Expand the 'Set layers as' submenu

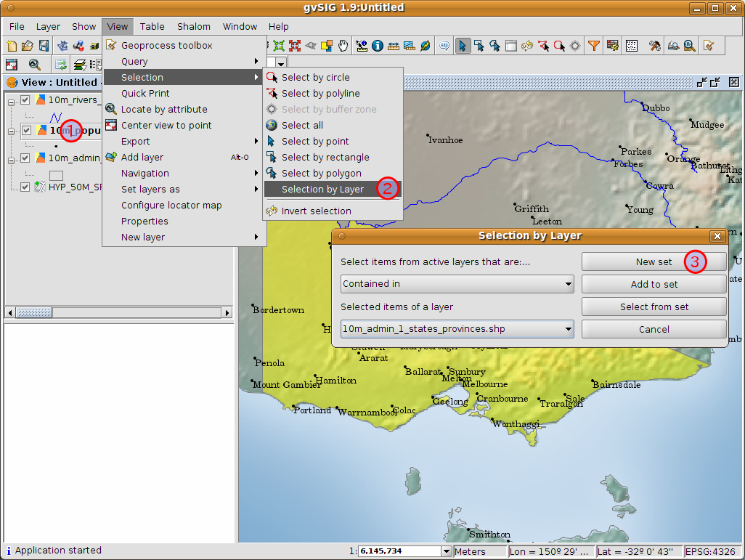click(x=184, y=189)
